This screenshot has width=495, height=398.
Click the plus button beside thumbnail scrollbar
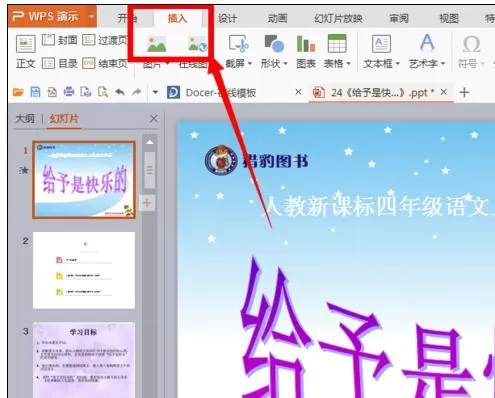click(147, 203)
